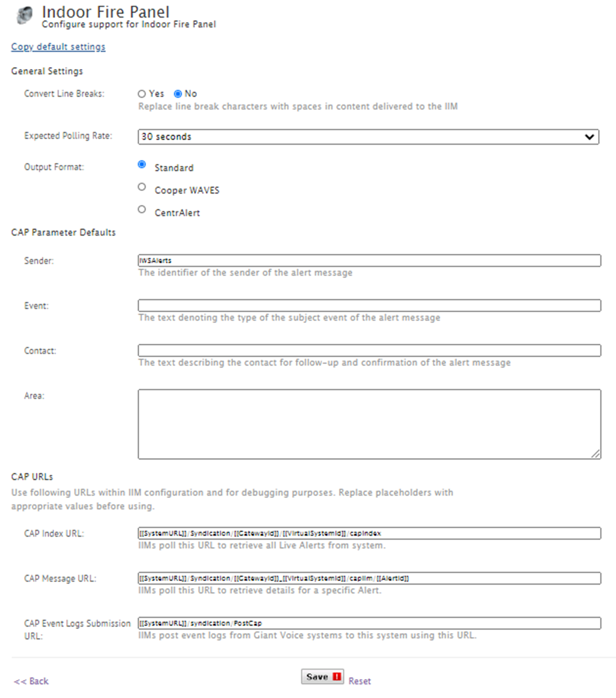Open the Copy default settings link

point(58,47)
